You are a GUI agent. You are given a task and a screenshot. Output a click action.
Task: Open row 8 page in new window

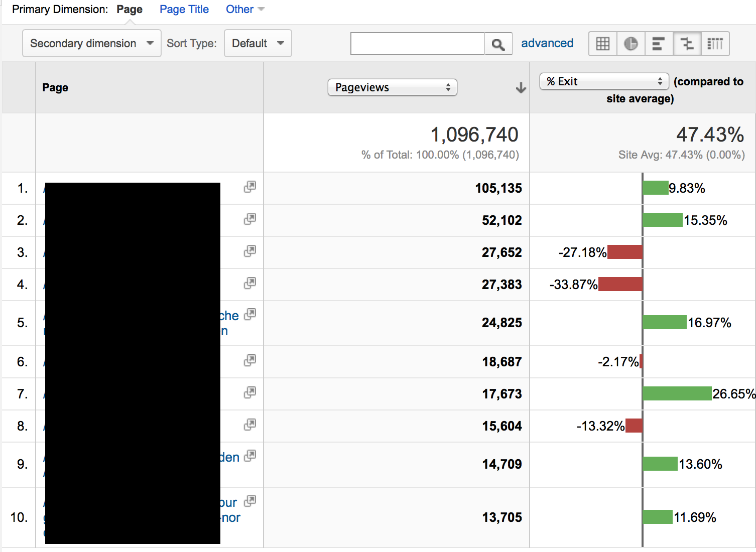[250, 425]
